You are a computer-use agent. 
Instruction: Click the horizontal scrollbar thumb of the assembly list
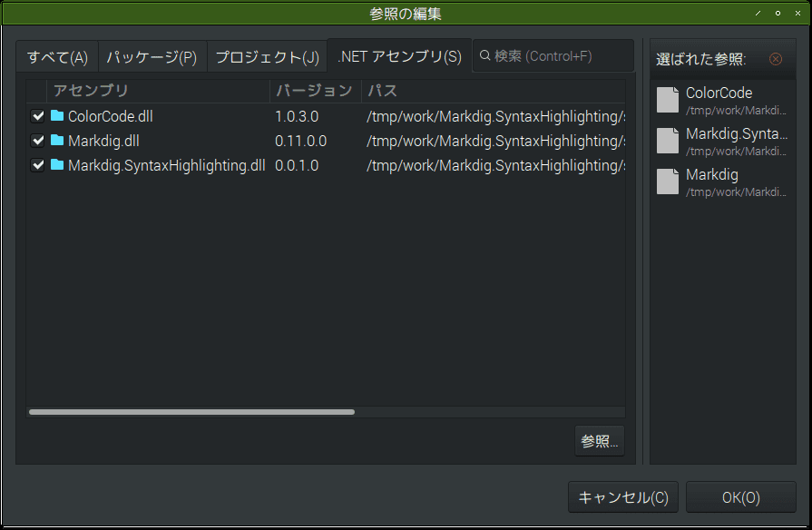tap(191, 412)
